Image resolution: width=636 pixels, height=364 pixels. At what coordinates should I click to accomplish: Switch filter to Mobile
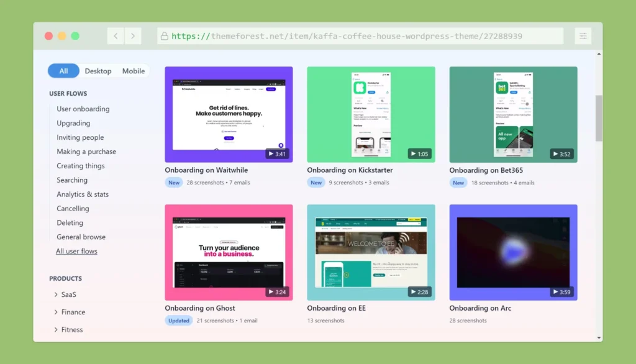pos(134,71)
